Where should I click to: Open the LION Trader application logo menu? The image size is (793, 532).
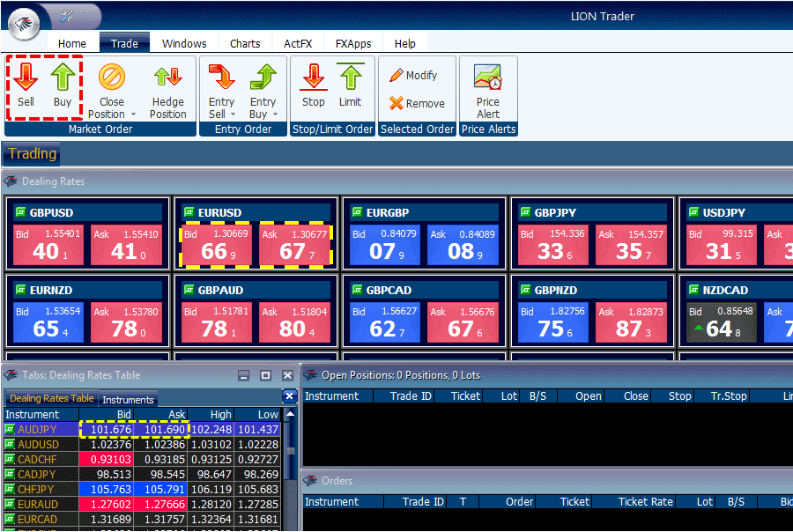pos(25,23)
